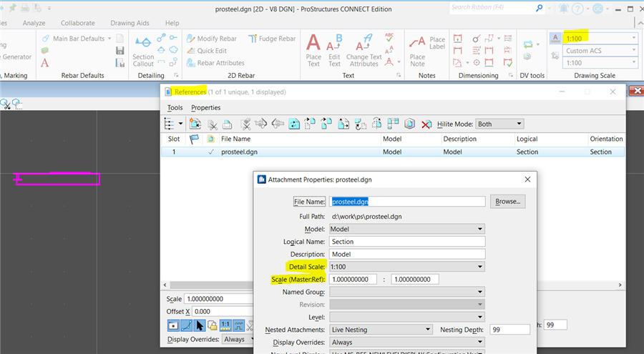Open the Custom ACS dropdown
Screen dimensions: 644x354
pos(601,51)
